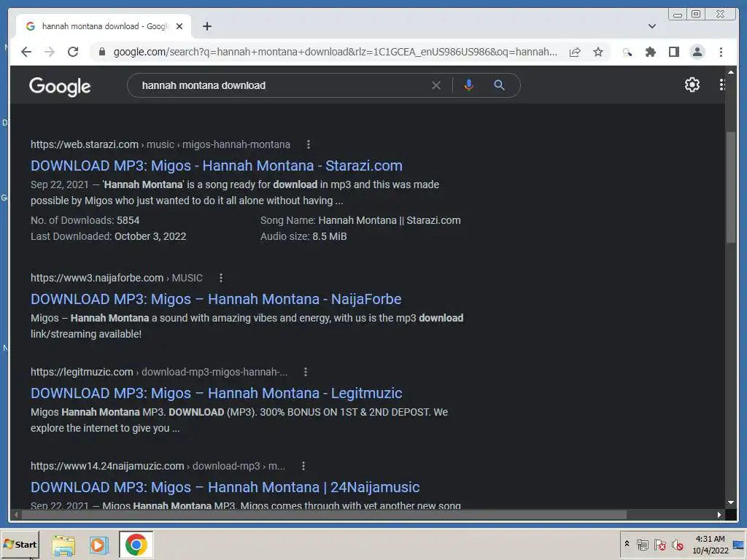
Task: Click 'Audio size: 8.5 MiB' text
Action: point(303,237)
